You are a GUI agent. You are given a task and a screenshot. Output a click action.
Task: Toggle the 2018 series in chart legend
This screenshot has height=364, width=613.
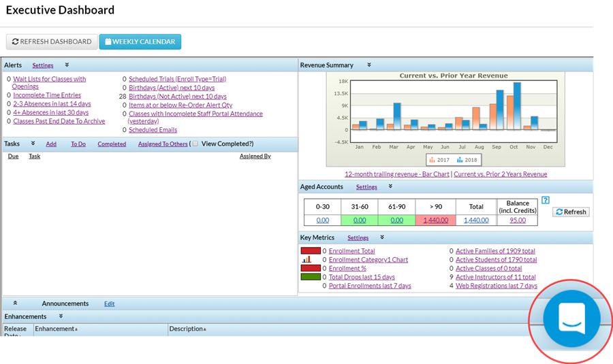pyautogui.click(x=467, y=160)
